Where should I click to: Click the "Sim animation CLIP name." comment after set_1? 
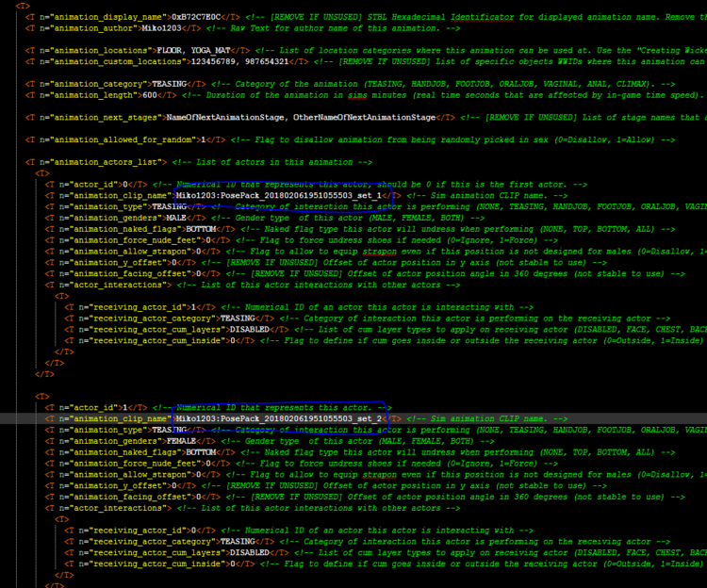click(489, 196)
